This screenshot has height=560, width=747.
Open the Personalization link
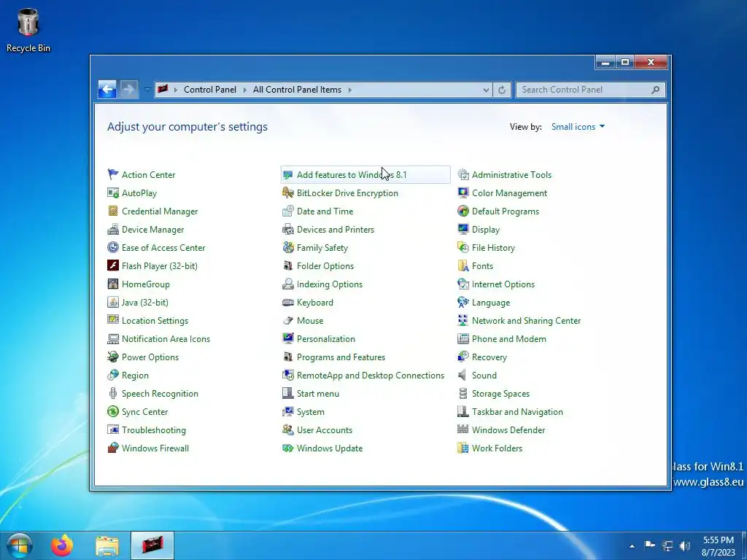point(326,339)
